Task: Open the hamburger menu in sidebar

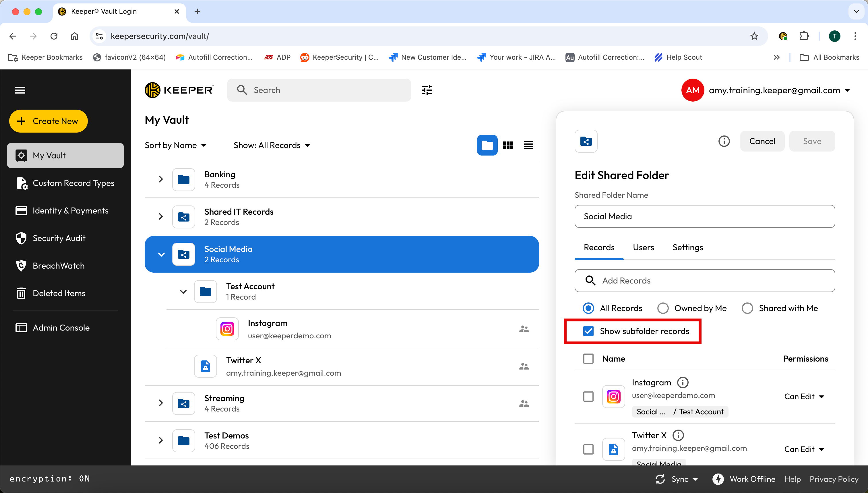Action: [20, 90]
